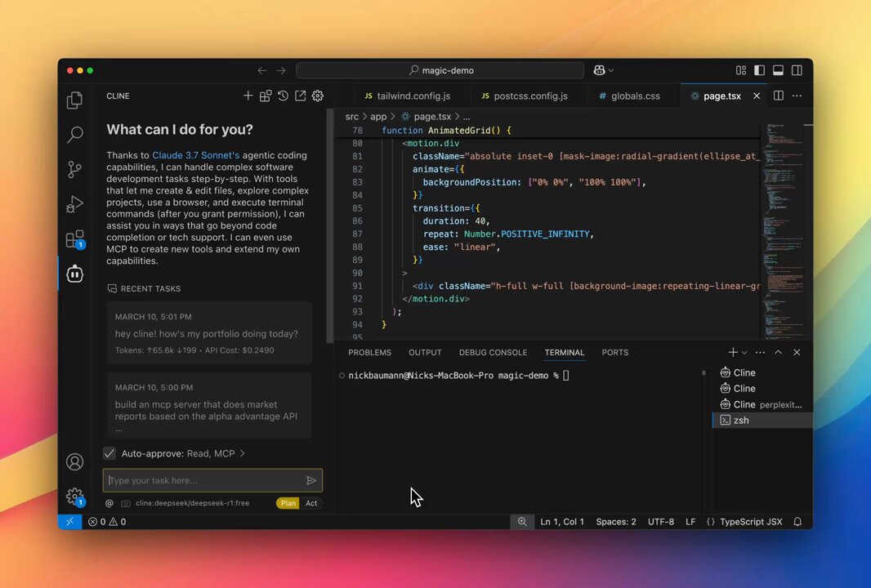Toggle bottom panel visibility
Viewport: 871px width, 588px height.
click(778, 70)
